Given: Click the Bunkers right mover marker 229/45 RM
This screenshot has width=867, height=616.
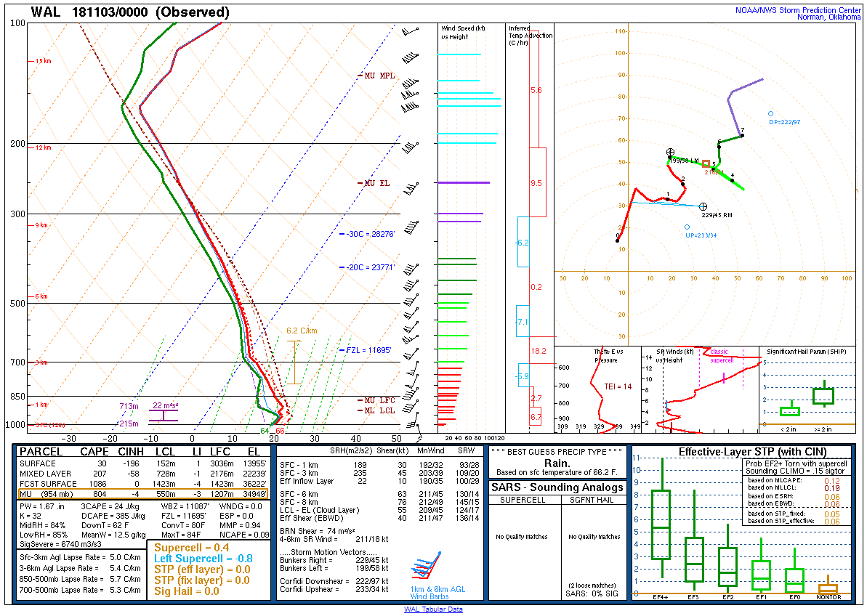Looking at the screenshot, I should pyautogui.click(x=703, y=206).
